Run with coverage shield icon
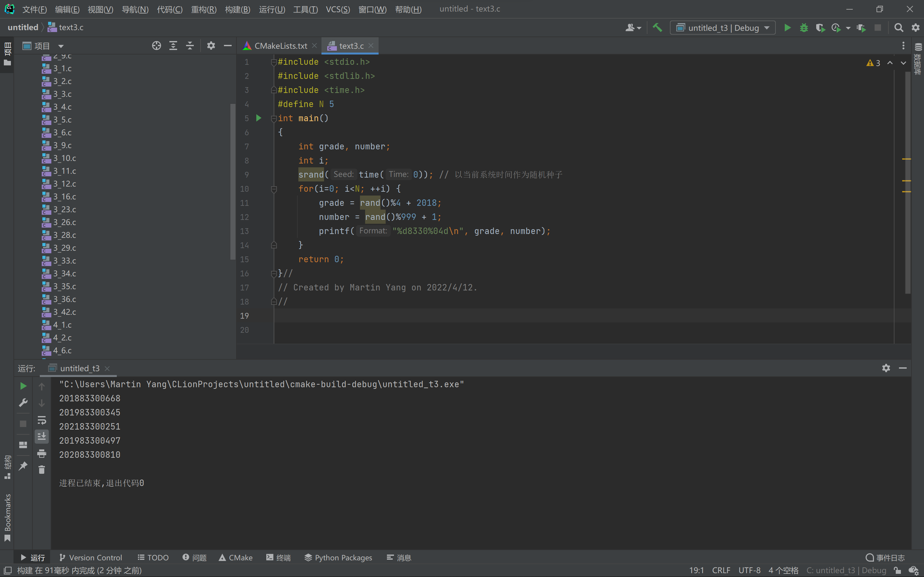 click(x=820, y=28)
